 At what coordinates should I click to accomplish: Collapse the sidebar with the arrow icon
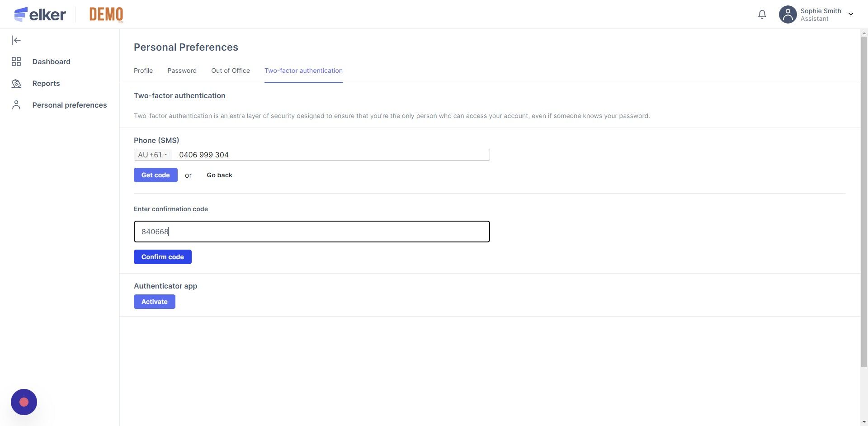point(16,40)
